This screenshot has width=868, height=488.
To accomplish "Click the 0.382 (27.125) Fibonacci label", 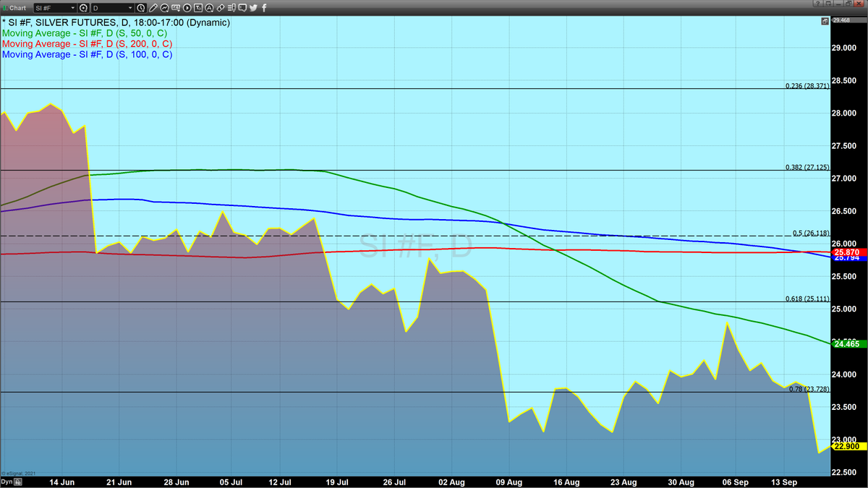I will 807,167.
